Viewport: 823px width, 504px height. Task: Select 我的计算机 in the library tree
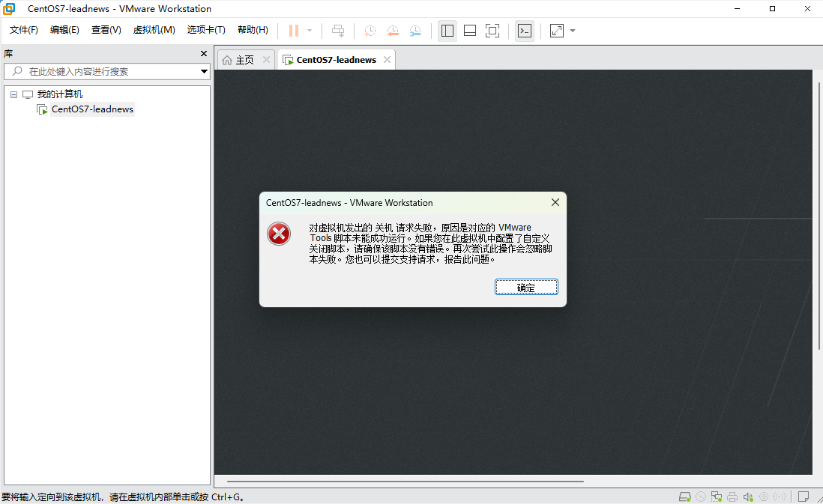[x=60, y=94]
